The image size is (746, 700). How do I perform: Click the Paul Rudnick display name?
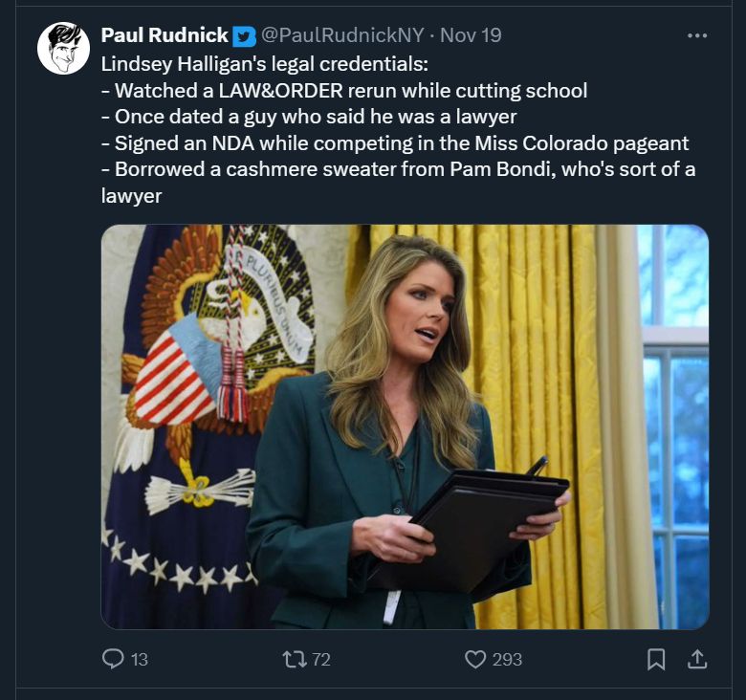point(165,35)
